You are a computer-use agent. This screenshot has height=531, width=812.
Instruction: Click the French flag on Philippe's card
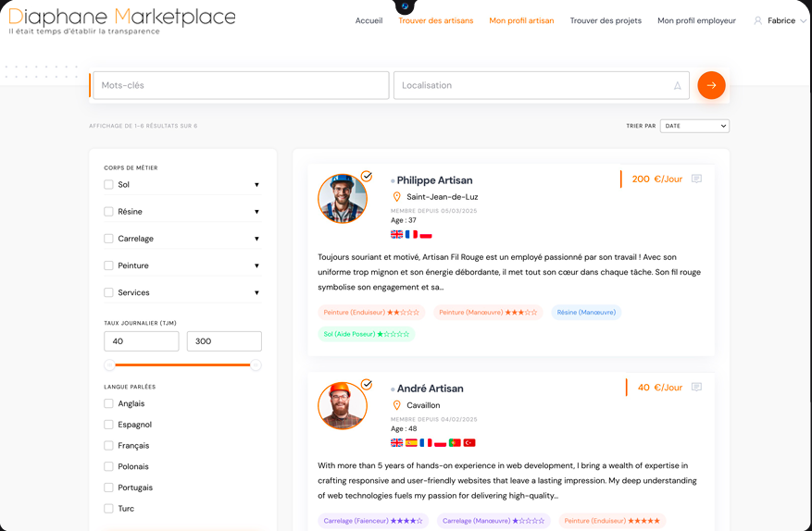(x=411, y=234)
